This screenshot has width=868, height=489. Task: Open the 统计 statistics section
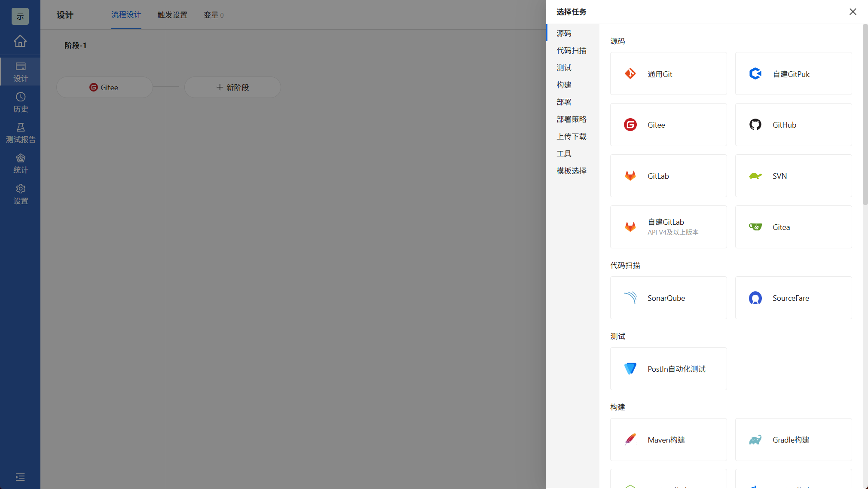(20, 164)
